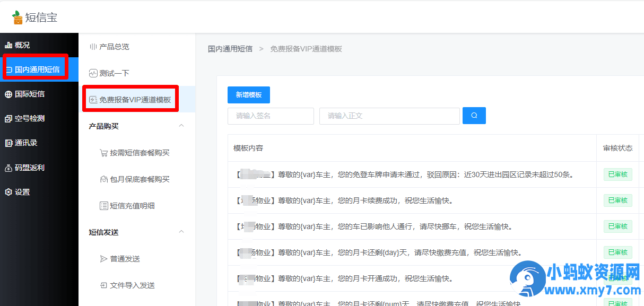Select the 概况 overview icon
Viewport: 644px width, 306px height.
click(9, 45)
